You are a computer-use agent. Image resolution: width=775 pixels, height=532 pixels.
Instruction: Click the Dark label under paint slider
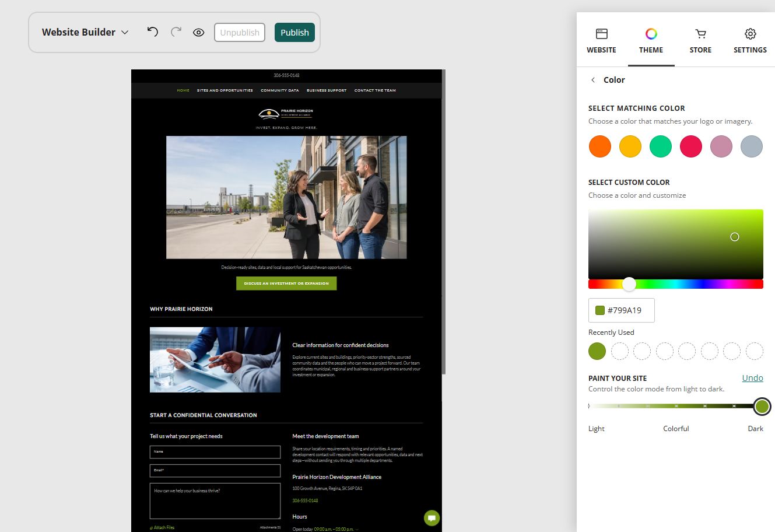pos(755,429)
